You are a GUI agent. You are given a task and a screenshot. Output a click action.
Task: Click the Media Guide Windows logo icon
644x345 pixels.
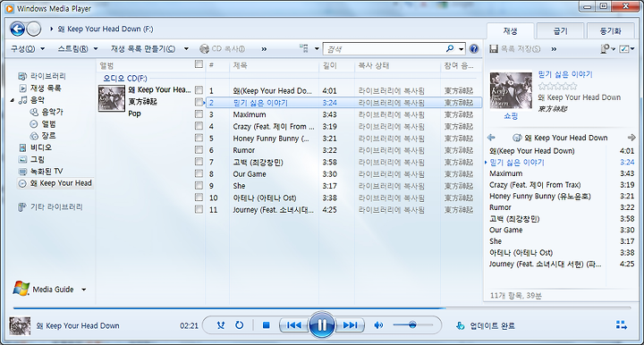click(x=21, y=289)
